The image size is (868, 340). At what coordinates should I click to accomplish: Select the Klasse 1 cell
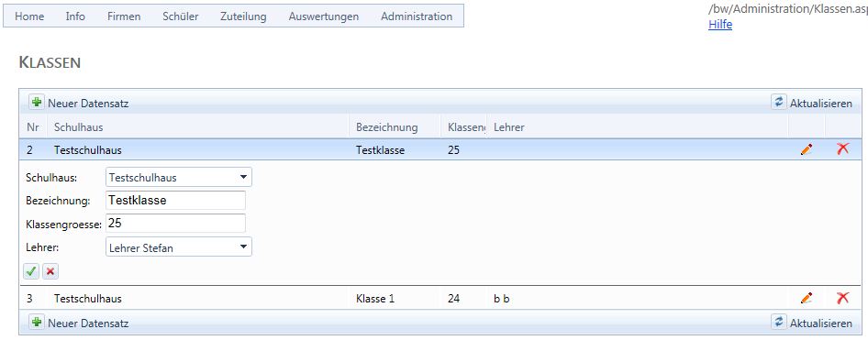[375, 299]
